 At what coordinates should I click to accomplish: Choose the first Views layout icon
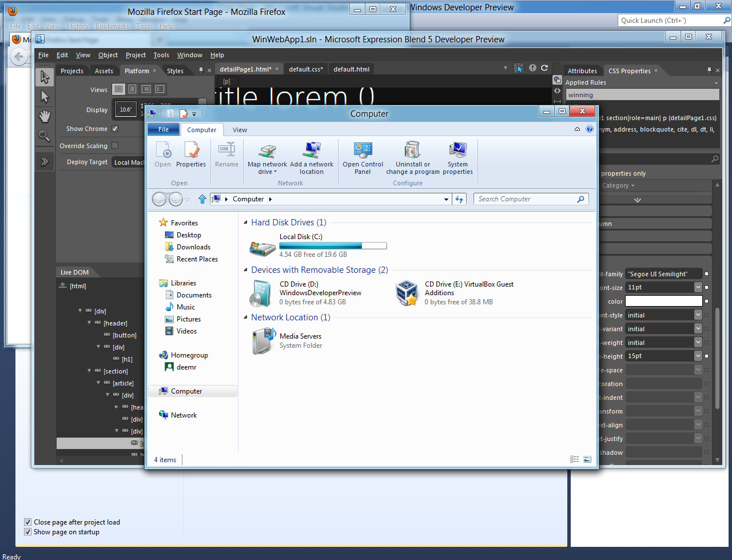(118, 89)
